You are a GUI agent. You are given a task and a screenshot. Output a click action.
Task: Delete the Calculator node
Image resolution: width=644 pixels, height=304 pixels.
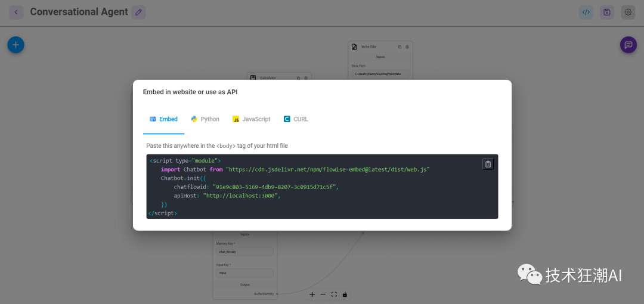coord(306,78)
